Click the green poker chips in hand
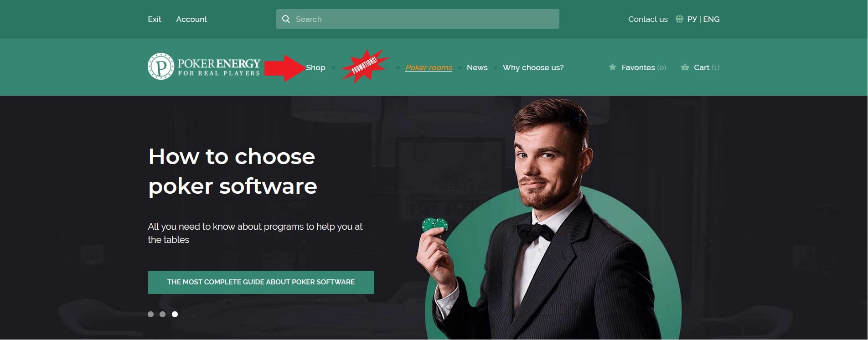This screenshot has width=868, height=340. coord(435,225)
